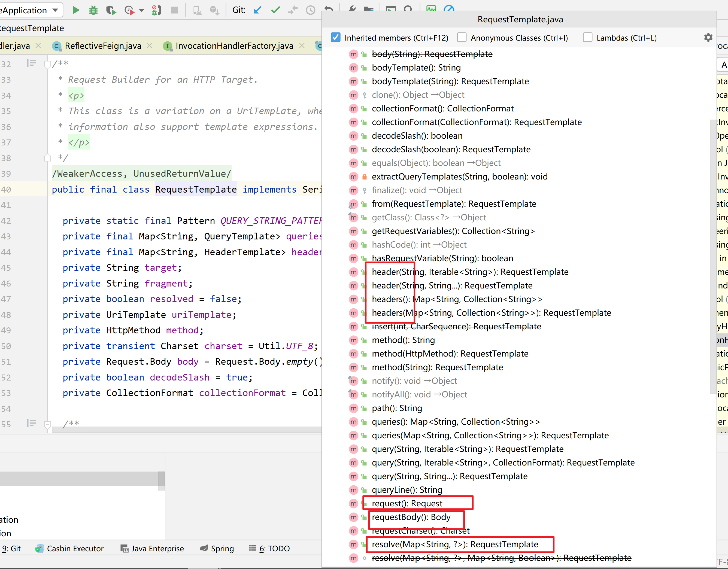Select request(): Request method entry

click(407, 503)
